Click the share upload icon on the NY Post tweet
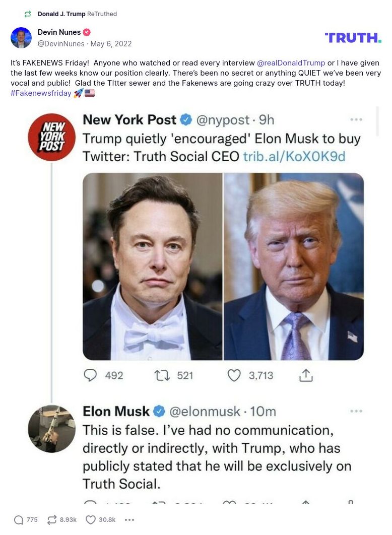 click(306, 375)
